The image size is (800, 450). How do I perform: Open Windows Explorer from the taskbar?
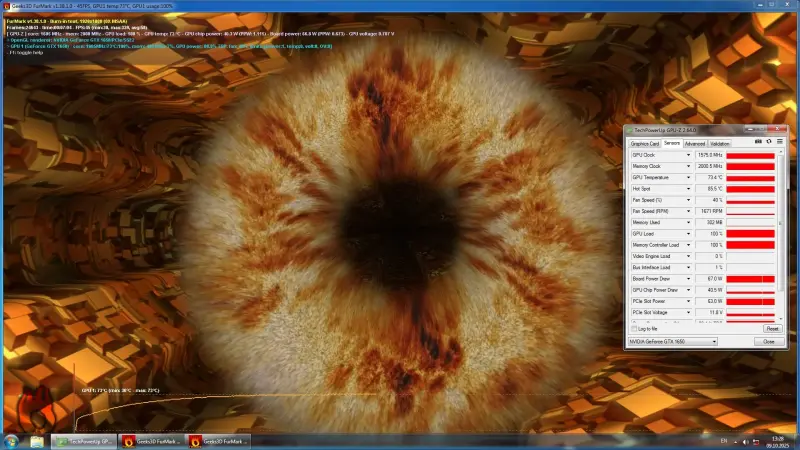[37, 441]
